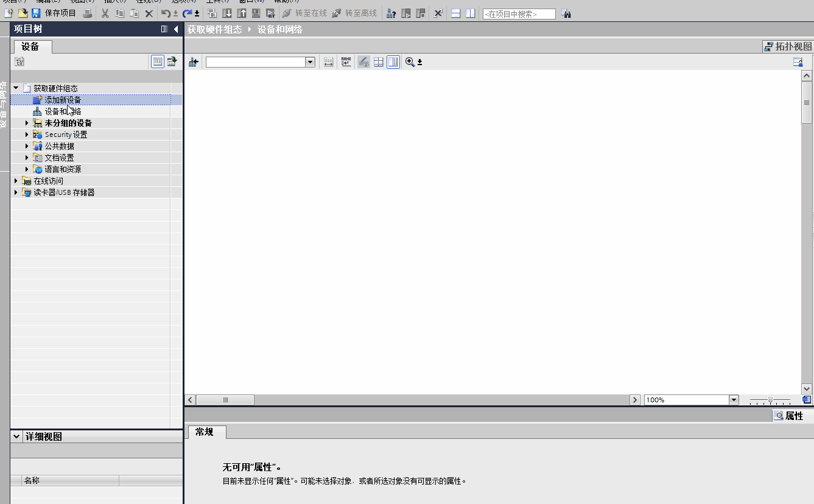Toggle the dotted grid icon in editor toolbar
814x504 pixels.
pyautogui.click(x=378, y=62)
